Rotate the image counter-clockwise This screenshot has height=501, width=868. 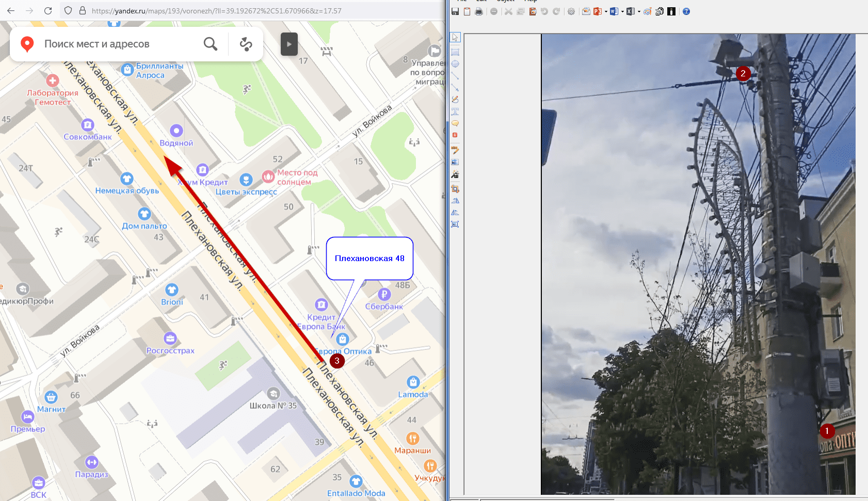point(455,212)
